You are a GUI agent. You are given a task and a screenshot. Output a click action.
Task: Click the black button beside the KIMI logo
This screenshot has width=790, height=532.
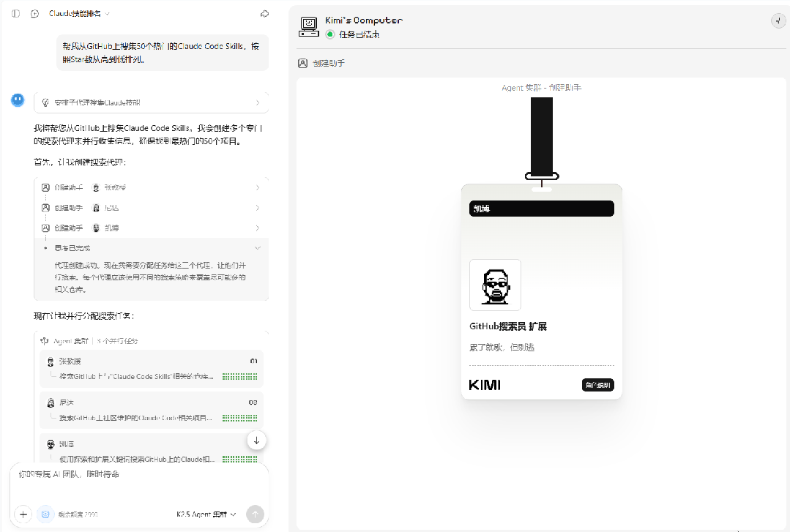click(x=598, y=385)
